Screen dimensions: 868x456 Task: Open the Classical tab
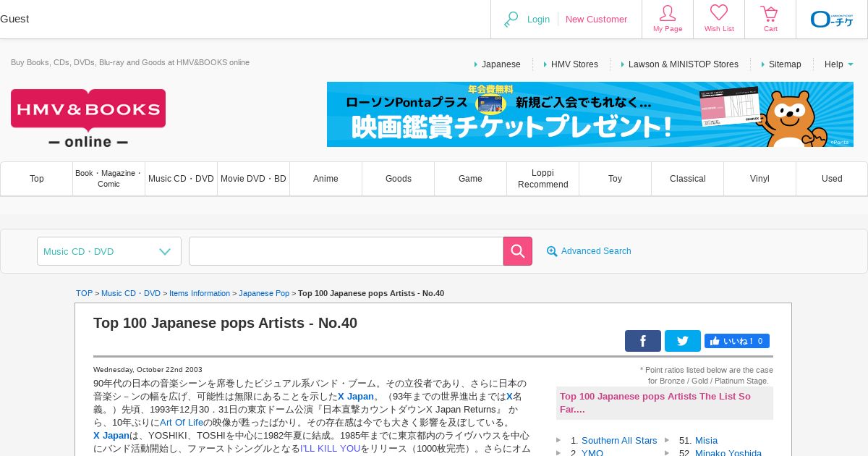[x=688, y=179]
